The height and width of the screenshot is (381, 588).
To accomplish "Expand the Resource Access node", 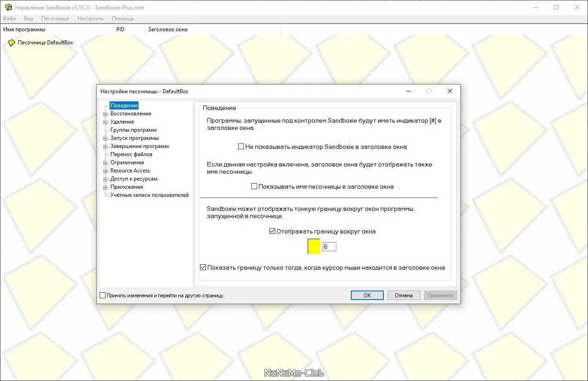I will pyautogui.click(x=105, y=171).
